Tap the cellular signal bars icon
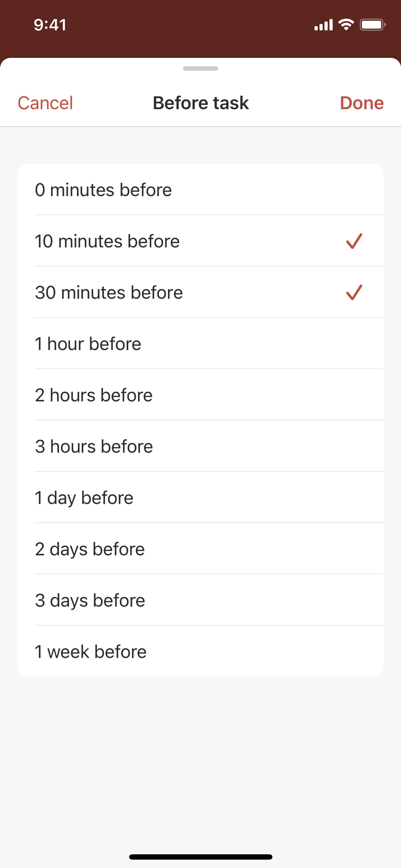 tap(323, 25)
